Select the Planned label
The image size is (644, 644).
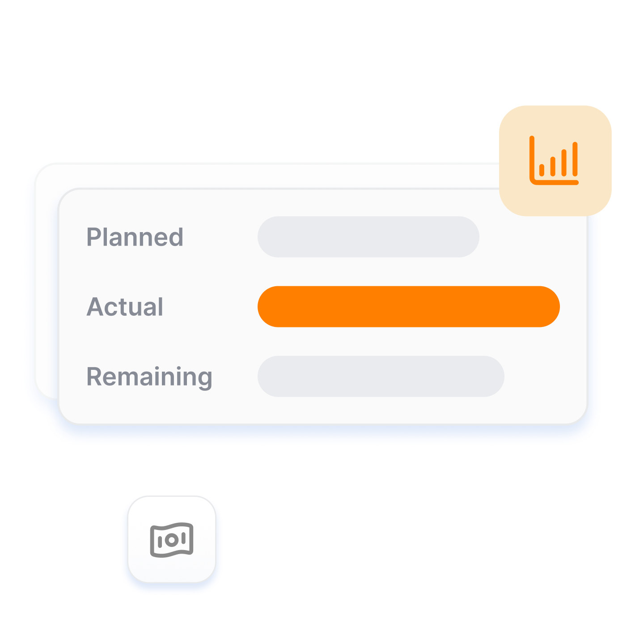point(135,237)
